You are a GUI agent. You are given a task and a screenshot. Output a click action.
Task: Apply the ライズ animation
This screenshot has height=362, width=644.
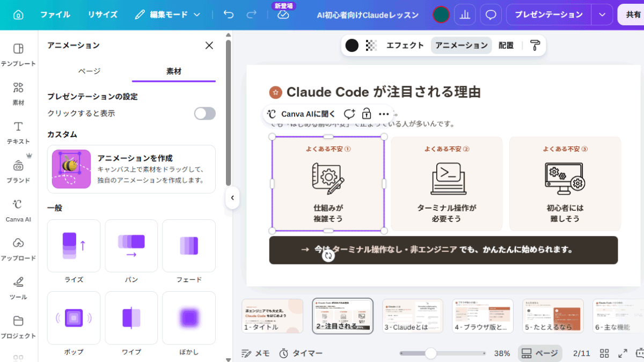pyautogui.click(x=74, y=246)
